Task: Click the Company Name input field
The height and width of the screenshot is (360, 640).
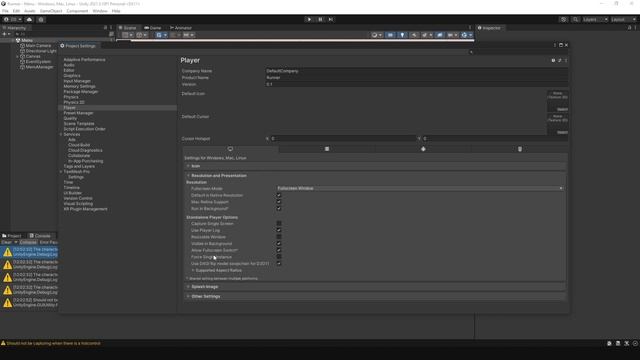Action: coord(416,71)
